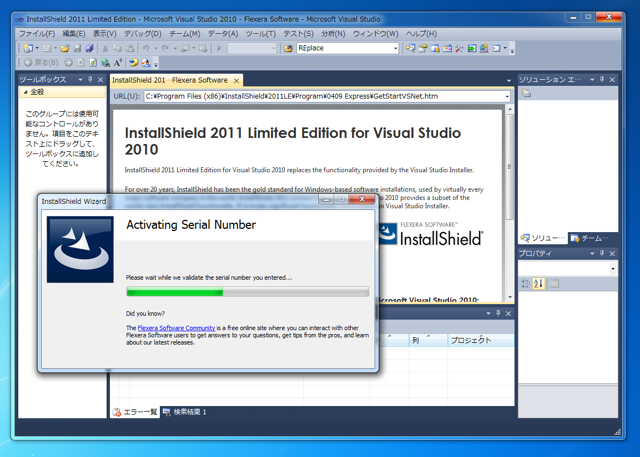This screenshot has width=640, height=457.
Task: Click the Save floppy disk icon
Action: tap(77, 49)
